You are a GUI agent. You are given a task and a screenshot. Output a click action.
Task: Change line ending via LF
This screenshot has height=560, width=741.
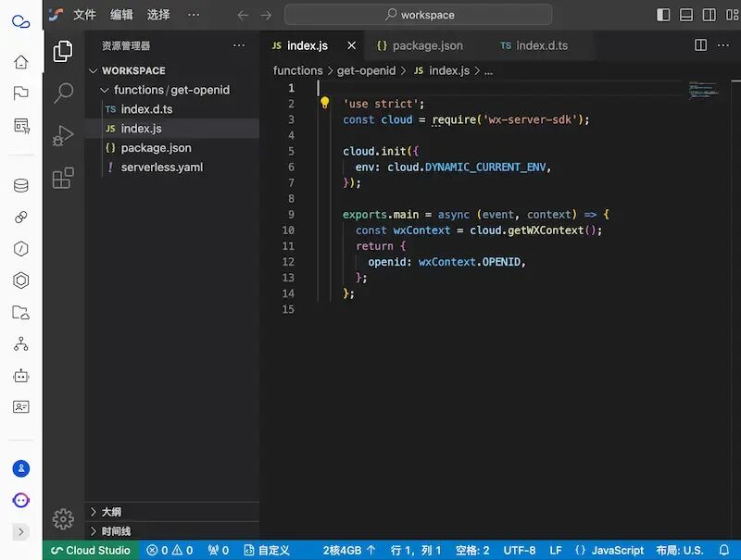pos(556,550)
